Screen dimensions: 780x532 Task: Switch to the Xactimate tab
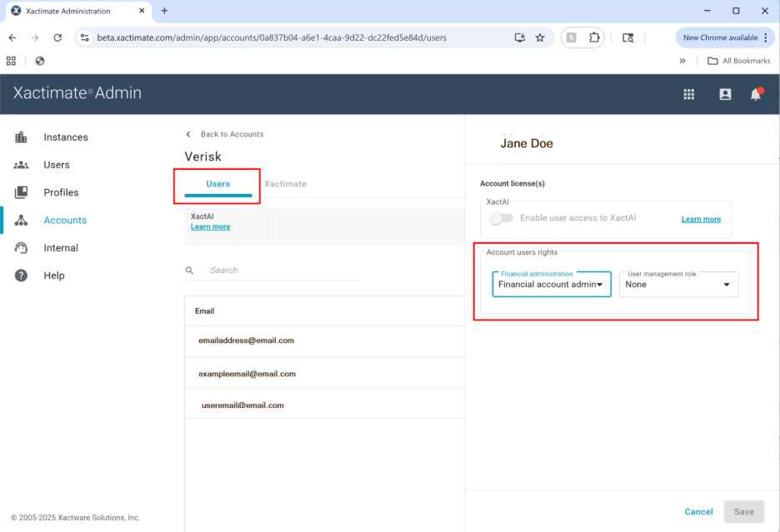coord(286,184)
